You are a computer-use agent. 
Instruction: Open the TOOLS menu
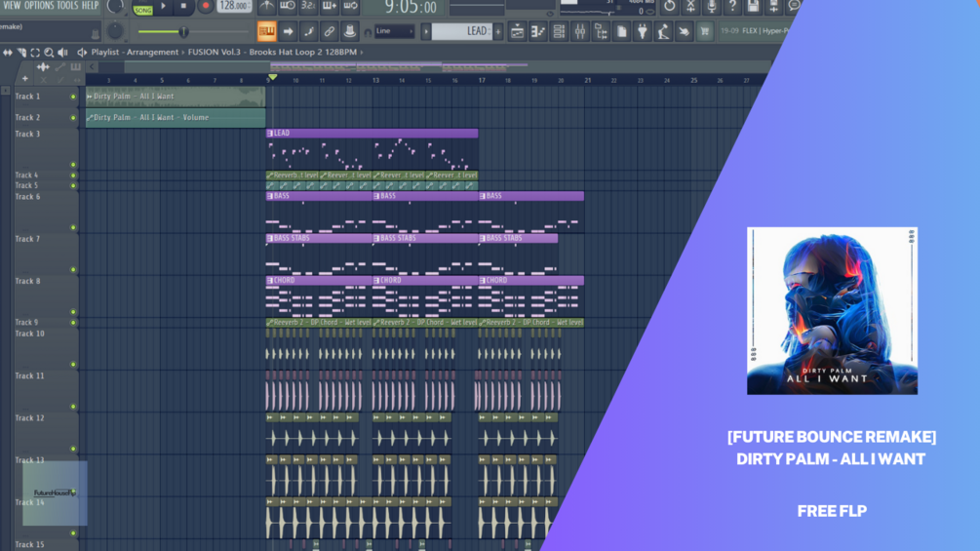point(67,6)
